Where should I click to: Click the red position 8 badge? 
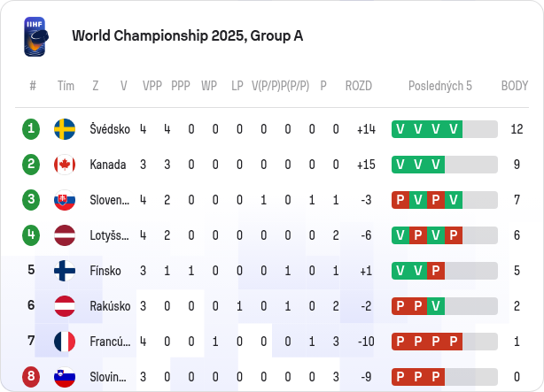(x=31, y=376)
